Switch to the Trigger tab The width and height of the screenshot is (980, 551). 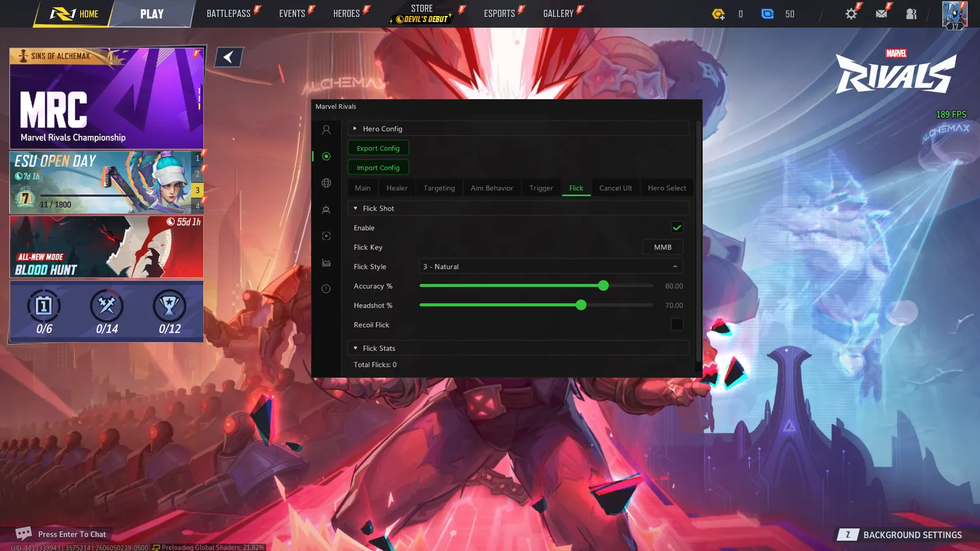pos(541,188)
